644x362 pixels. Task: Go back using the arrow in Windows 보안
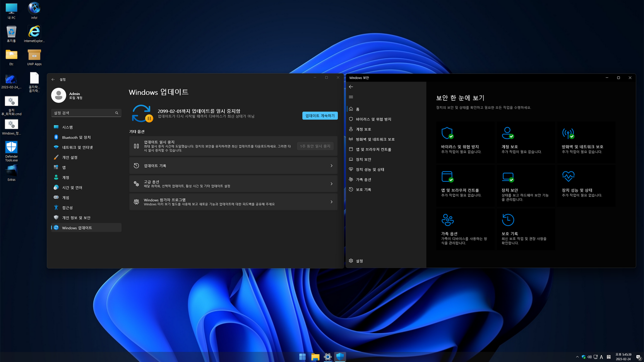(x=351, y=87)
